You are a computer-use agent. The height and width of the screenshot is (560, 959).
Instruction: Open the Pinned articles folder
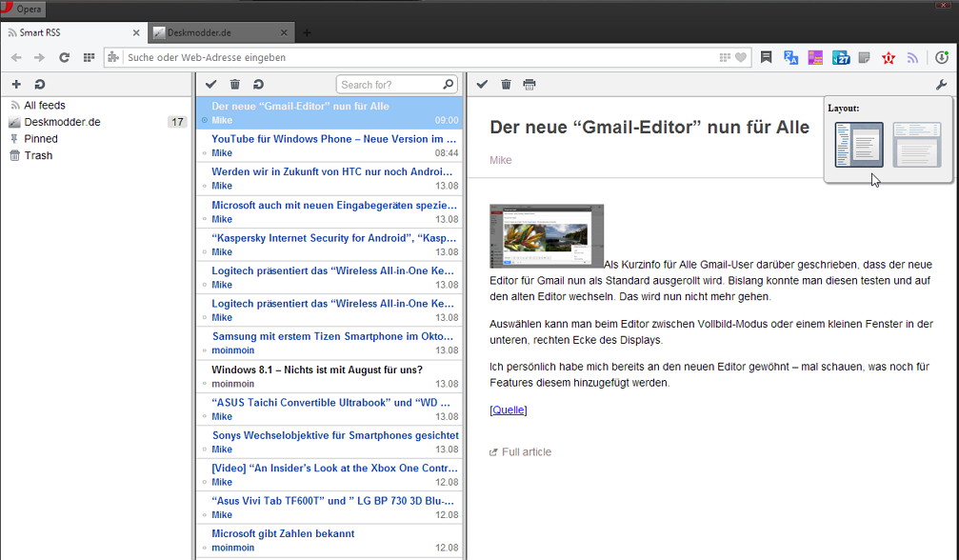(x=41, y=139)
